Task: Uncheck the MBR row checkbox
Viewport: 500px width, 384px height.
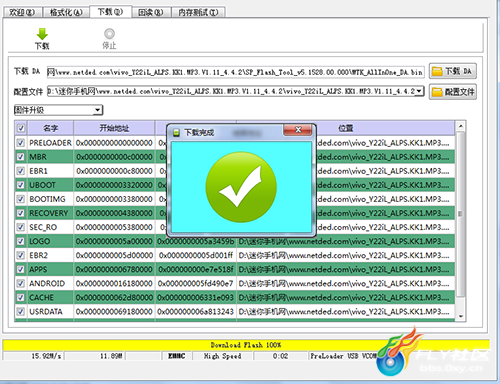Action: click(x=21, y=157)
